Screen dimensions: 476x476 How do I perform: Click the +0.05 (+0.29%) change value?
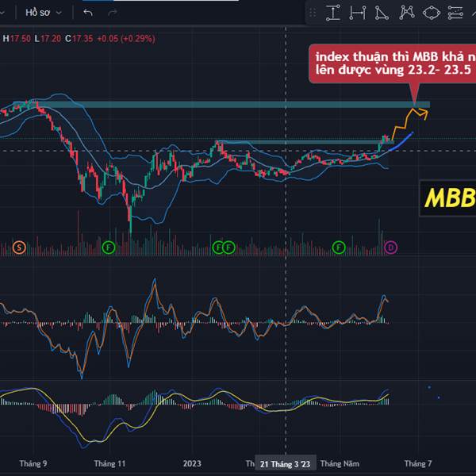(x=126, y=39)
